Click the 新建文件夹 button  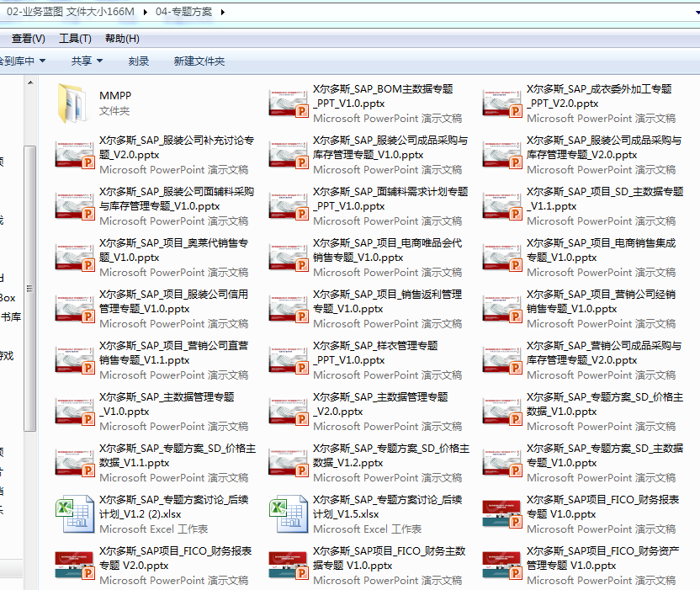pos(199,61)
